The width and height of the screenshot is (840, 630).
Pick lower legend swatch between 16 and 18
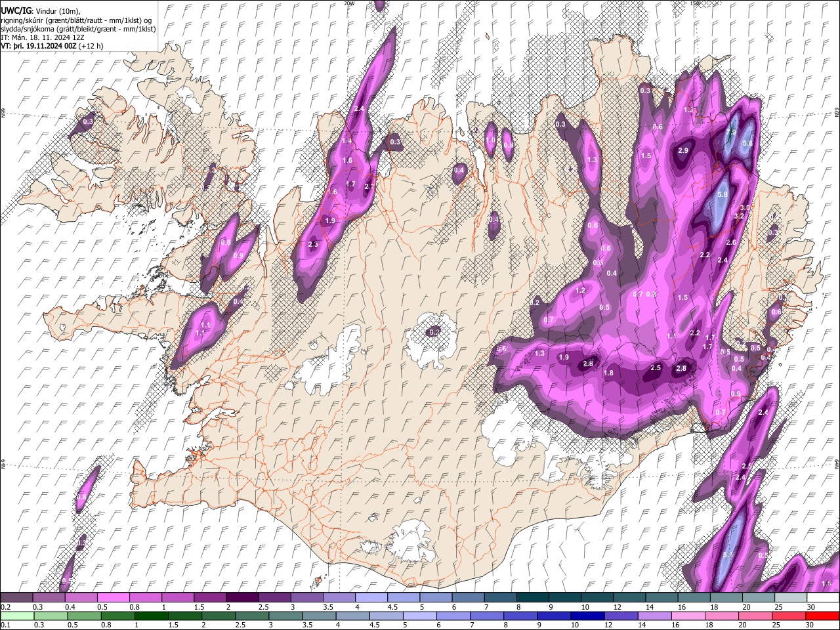point(687,616)
